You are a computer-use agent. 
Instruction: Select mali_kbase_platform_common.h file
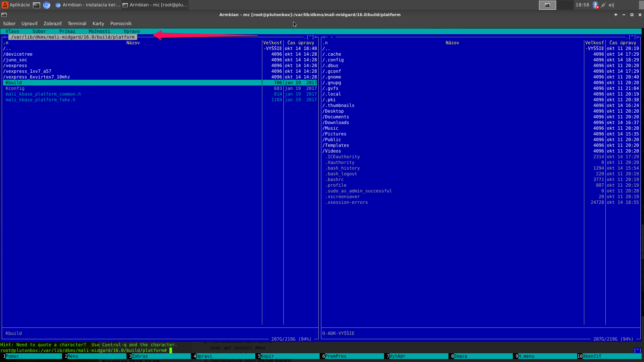[160, 94]
